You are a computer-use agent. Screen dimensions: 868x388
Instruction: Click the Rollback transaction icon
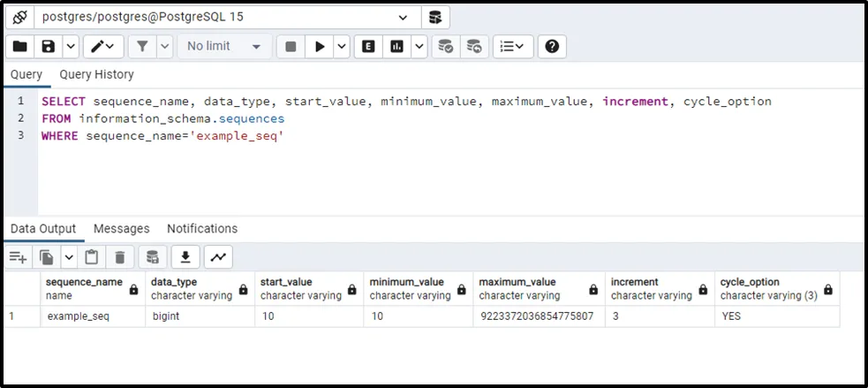pos(474,47)
